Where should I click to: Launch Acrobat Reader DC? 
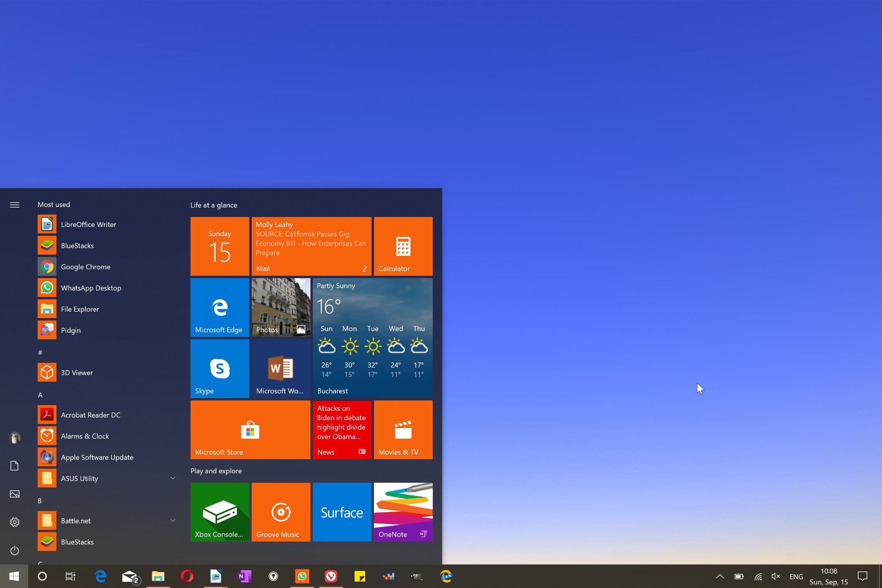pyautogui.click(x=107, y=415)
